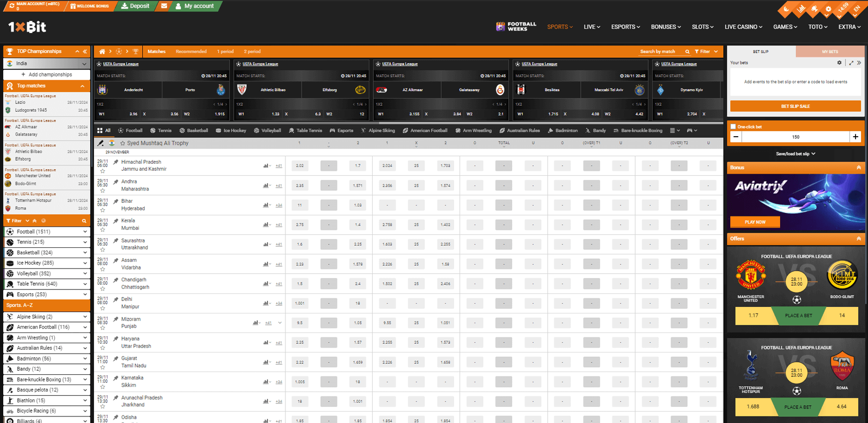Open My account
The width and height of the screenshot is (868, 423).
pyautogui.click(x=194, y=6)
